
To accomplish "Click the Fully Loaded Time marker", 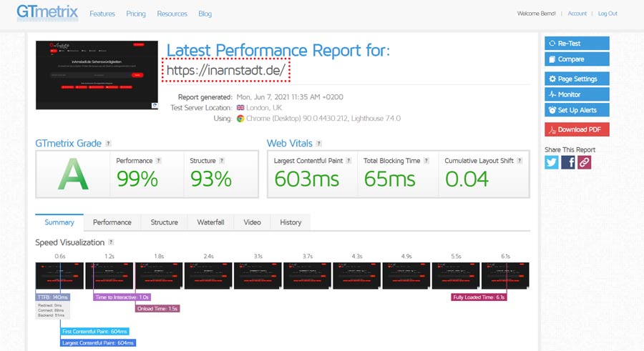I will (x=479, y=297).
